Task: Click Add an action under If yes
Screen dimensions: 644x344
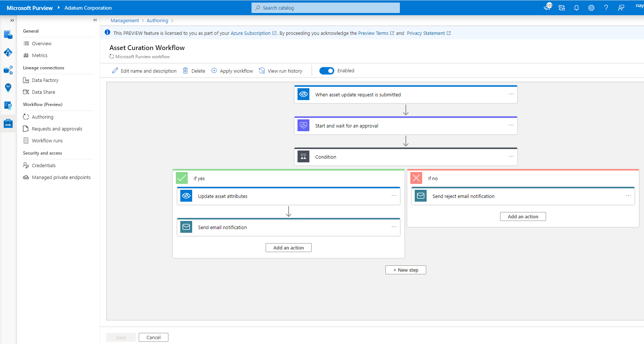Action: (x=289, y=248)
